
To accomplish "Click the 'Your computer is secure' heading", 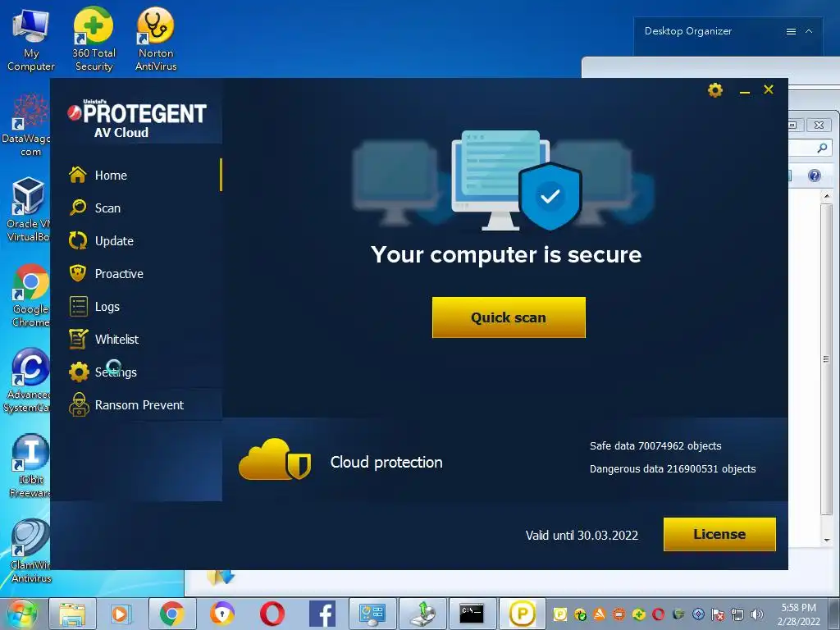I will pyautogui.click(x=505, y=254).
